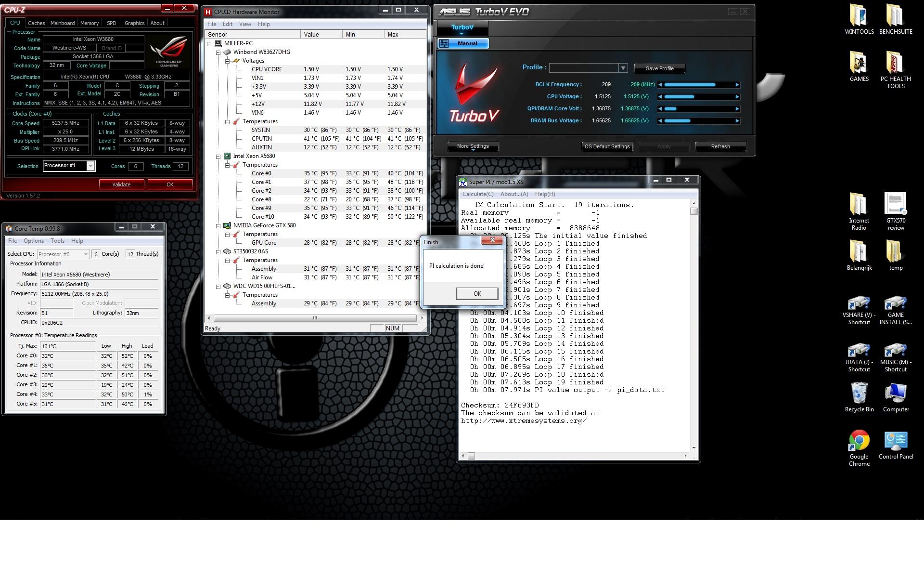Click Save Profile in TurboV
Viewport: 924px width, 578px height.
click(x=659, y=68)
